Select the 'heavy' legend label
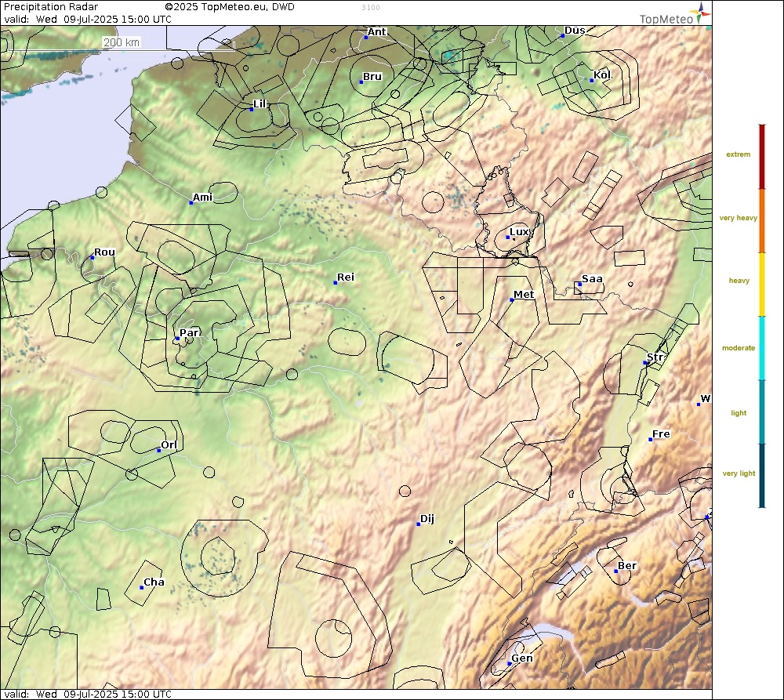784x700 pixels. coord(739,281)
